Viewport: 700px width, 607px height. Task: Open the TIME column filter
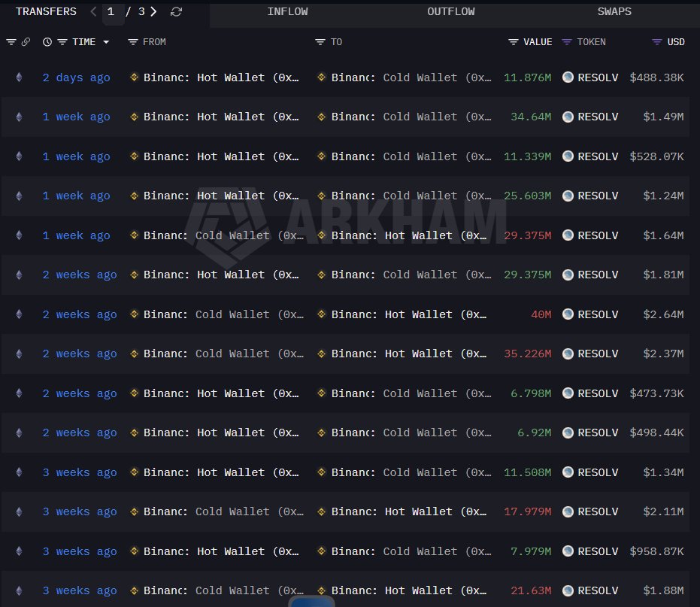click(62, 42)
